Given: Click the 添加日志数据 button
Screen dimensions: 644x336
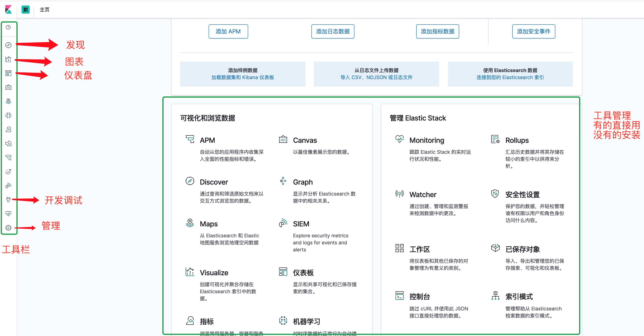Looking at the screenshot, I should (x=333, y=31).
